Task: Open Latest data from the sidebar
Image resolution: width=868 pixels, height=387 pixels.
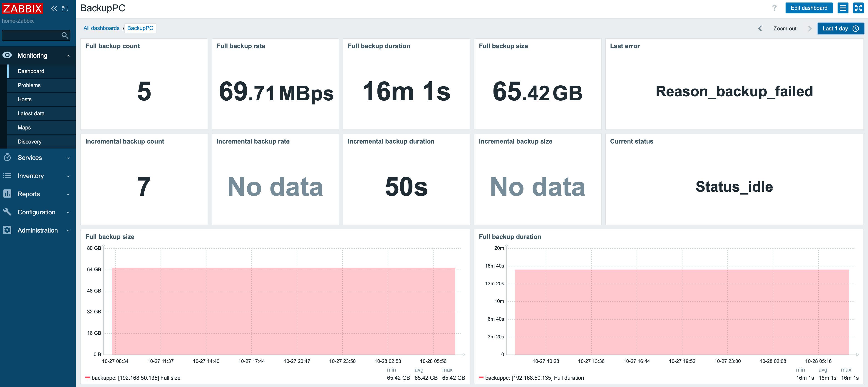Action: 31,113
